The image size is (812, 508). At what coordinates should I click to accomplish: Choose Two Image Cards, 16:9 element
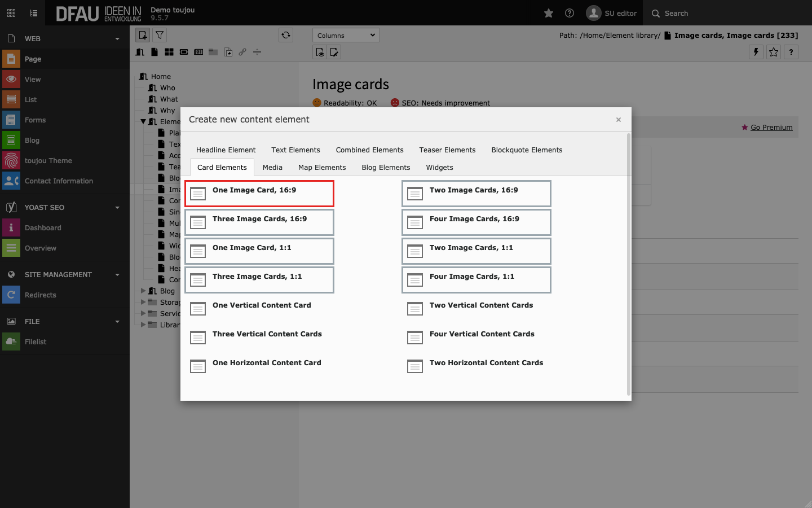(x=476, y=194)
